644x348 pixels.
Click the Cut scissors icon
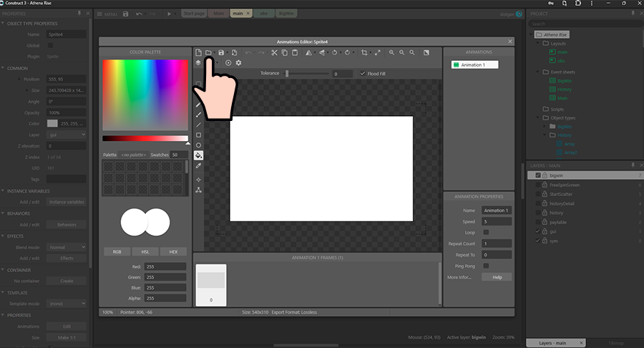click(x=273, y=52)
